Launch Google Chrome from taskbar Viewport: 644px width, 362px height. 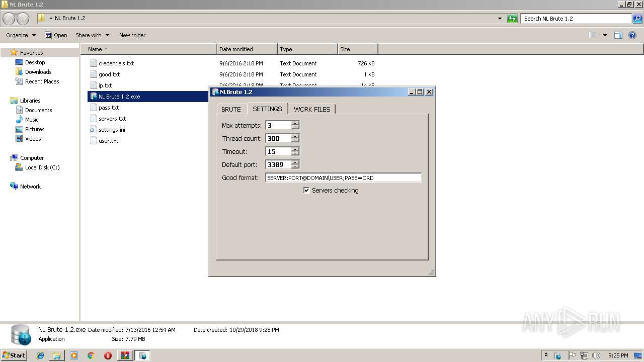[x=91, y=355]
